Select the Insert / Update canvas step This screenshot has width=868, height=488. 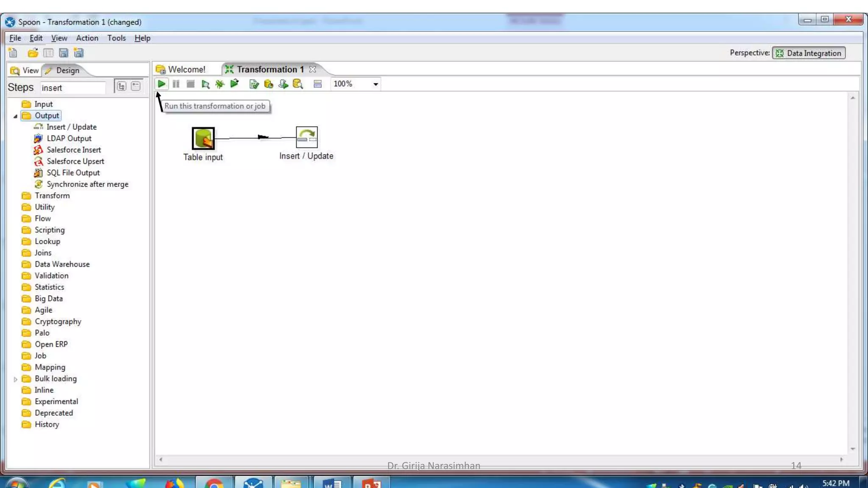click(x=306, y=137)
